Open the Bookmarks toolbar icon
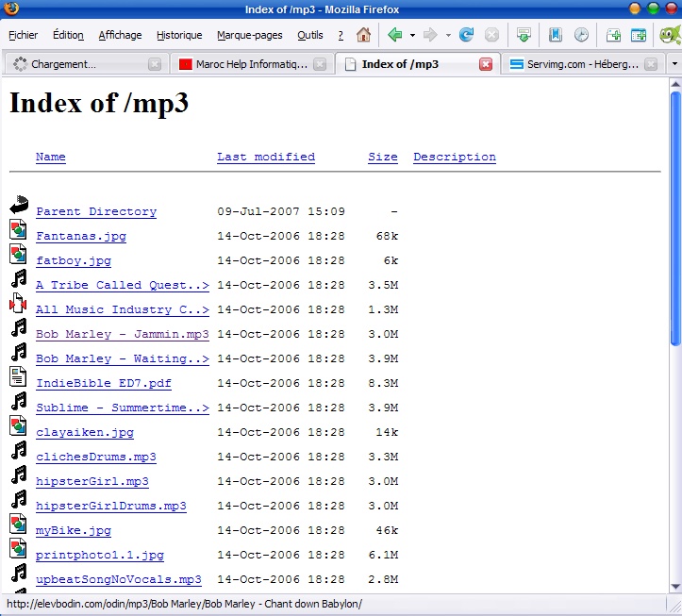Viewport: 682px width, 616px height. tap(556, 34)
